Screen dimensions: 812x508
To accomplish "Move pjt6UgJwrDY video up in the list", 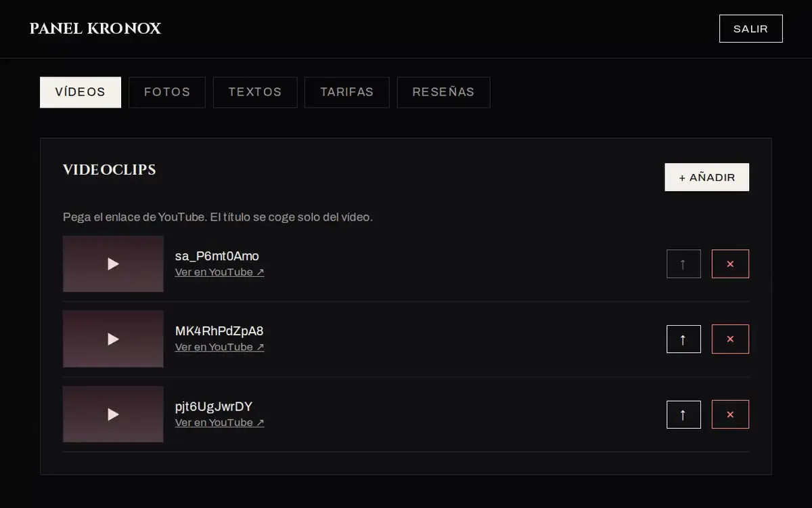I will point(683,415).
